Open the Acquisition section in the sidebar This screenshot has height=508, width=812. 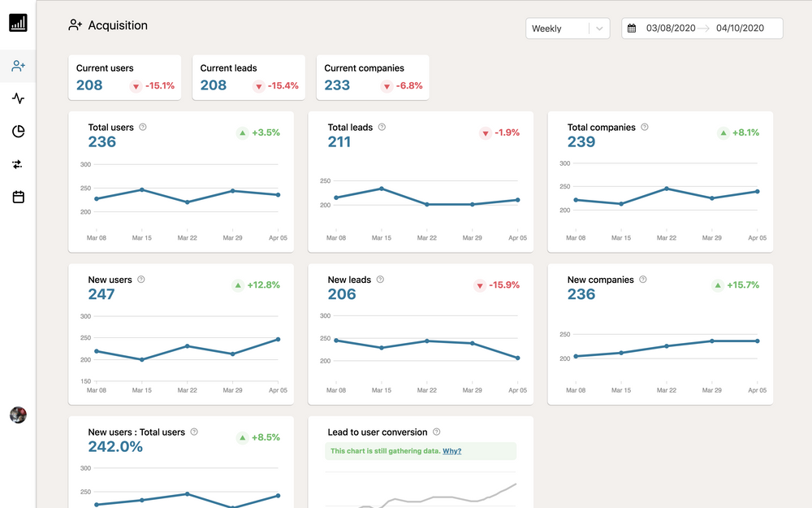point(18,67)
